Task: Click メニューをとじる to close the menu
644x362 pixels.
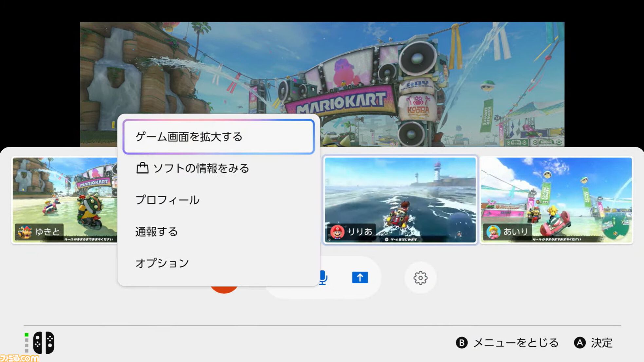Action: [x=516, y=343]
